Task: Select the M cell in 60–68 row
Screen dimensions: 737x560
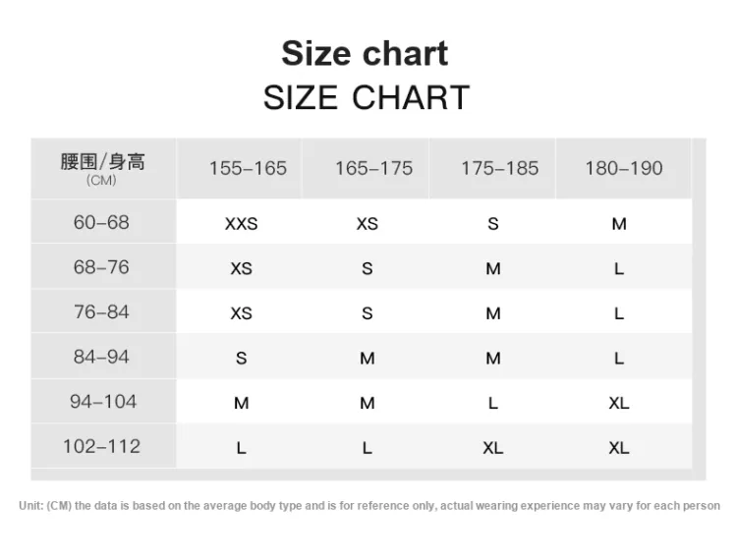Action: tap(619, 224)
